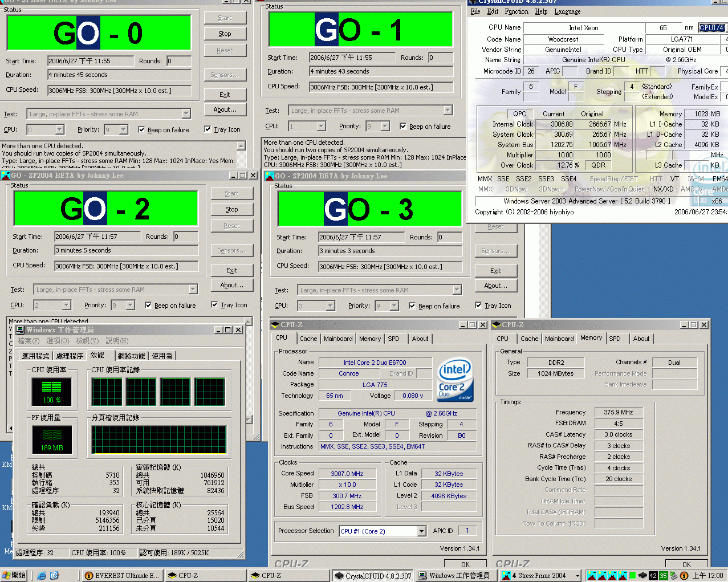This screenshot has width=728, height=582.
Task: Click About... in the GO - 0 window
Action: click(225, 109)
